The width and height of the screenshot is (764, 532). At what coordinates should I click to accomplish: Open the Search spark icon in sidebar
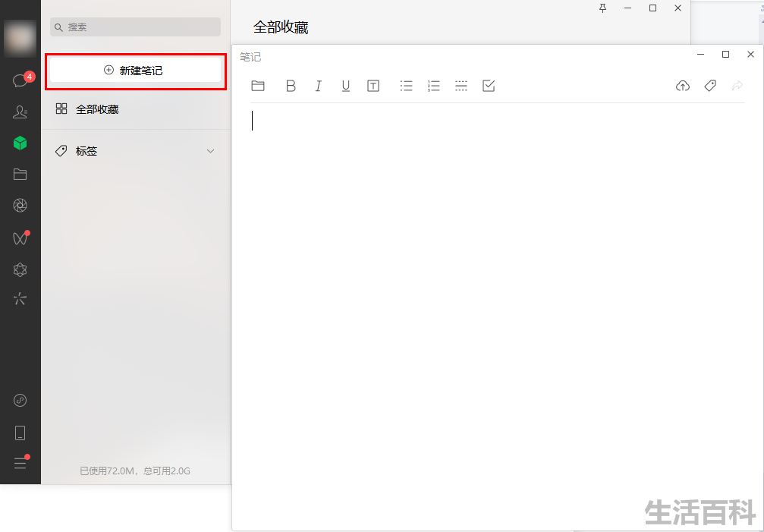point(20,299)
